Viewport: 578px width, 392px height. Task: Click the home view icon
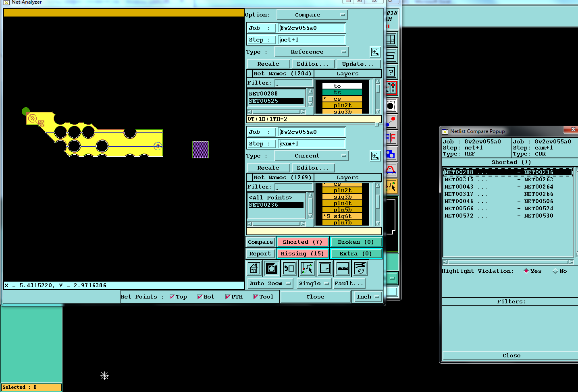[x=254, y=268]
